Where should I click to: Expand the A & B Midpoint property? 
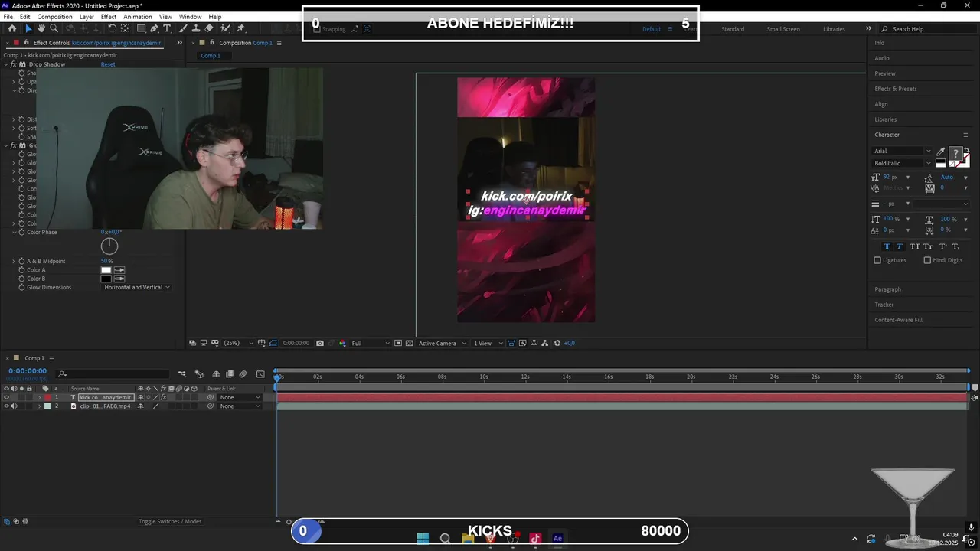pos(13,261)
